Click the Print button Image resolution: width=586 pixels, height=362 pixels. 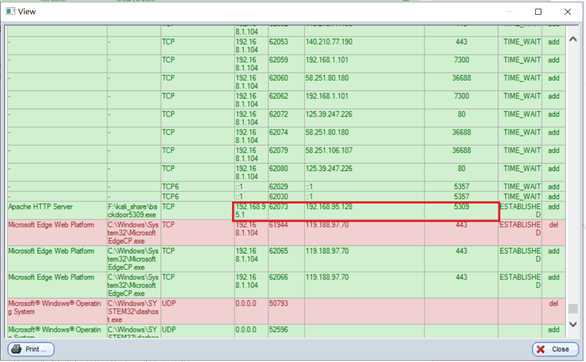pos(31,349)
